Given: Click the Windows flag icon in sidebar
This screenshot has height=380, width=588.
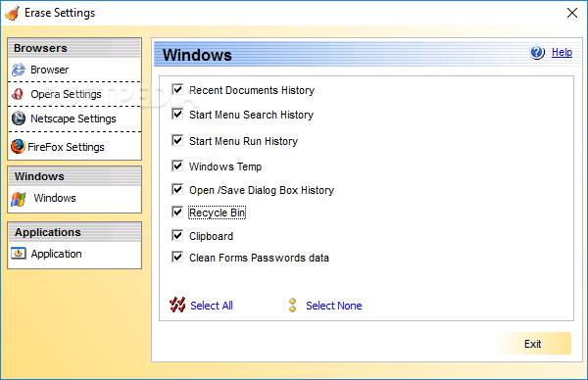Looking at the screenshot, I should coord(19,199).
